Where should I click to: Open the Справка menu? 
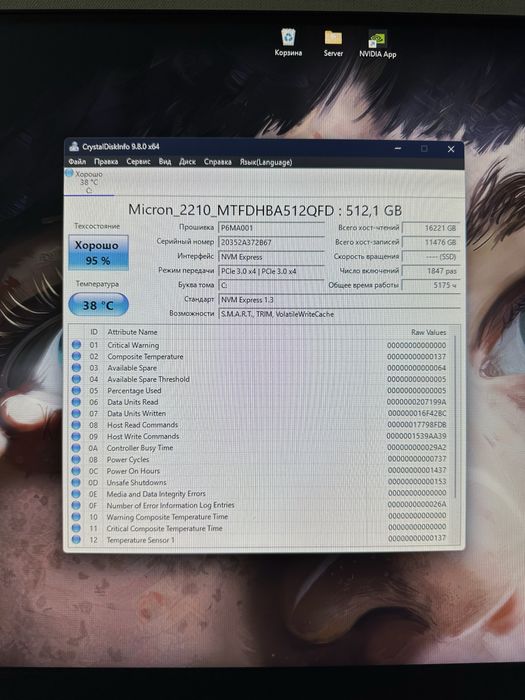coord(217,162)
